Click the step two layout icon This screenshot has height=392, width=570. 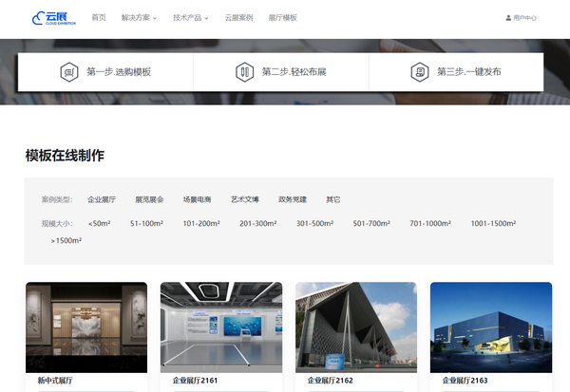point(244,72)
